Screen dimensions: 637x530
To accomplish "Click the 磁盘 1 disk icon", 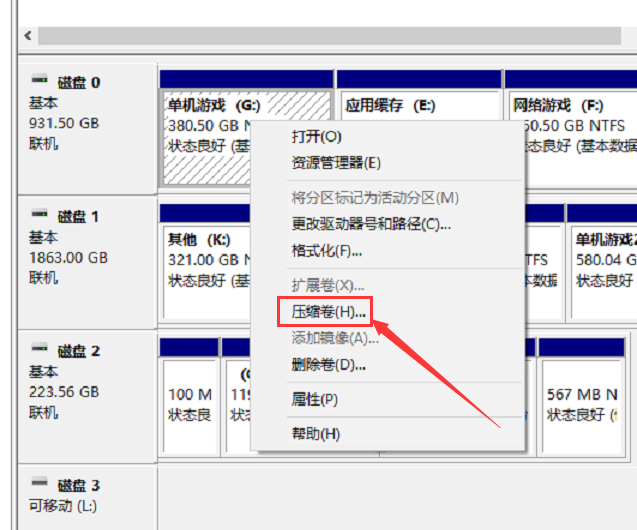I will point(39,214).
